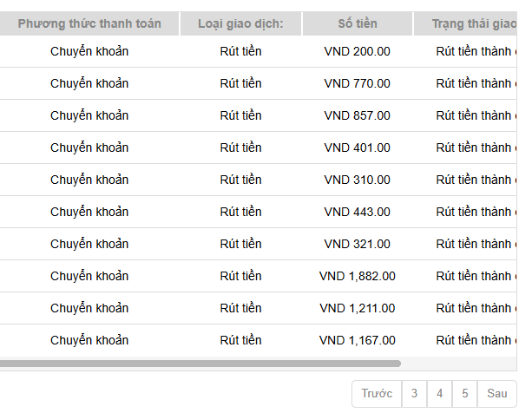Select the VND 1,167.00 amount cell
This screenshot has height=413, width=532.
coord(358,340)
